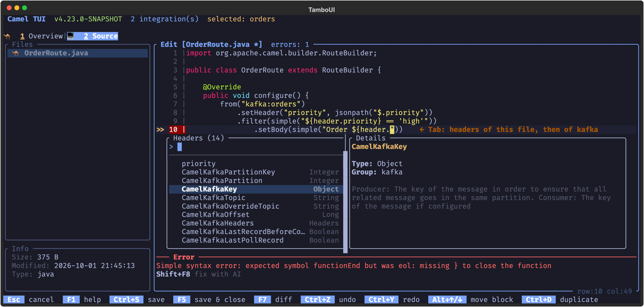
Task: Click the @Override annotation on line 5
Action: click(222, 87)
